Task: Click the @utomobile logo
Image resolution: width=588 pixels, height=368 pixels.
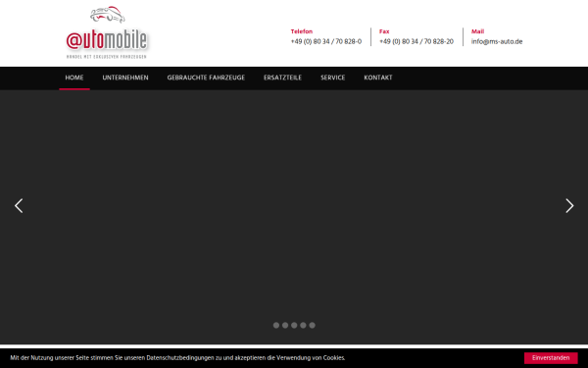Action: [x=107, y=32]
